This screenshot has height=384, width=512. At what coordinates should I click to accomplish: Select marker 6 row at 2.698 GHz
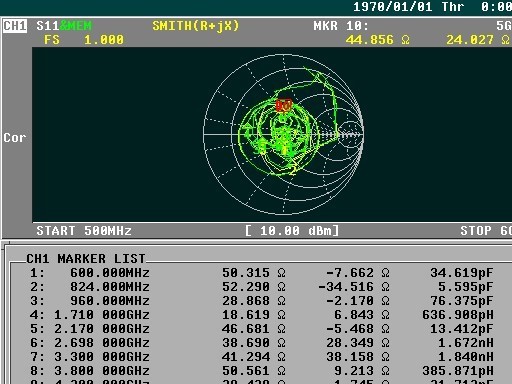261,343
